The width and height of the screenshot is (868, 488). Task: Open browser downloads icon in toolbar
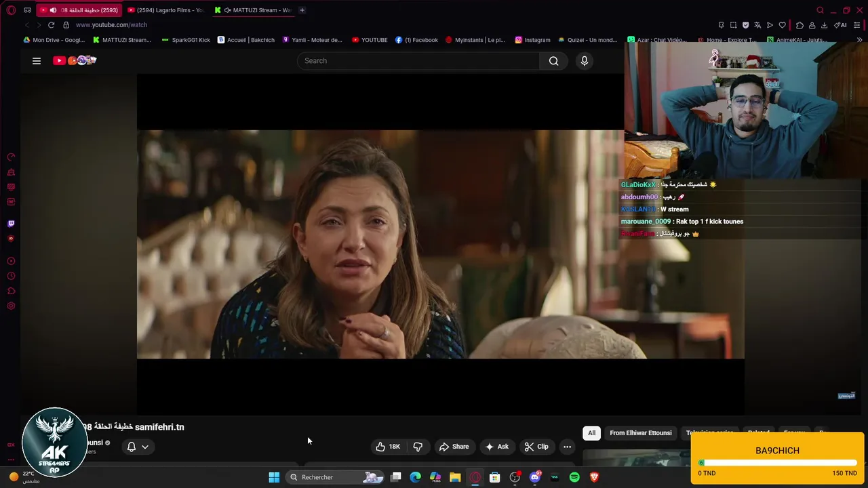[x=824, y=25]
